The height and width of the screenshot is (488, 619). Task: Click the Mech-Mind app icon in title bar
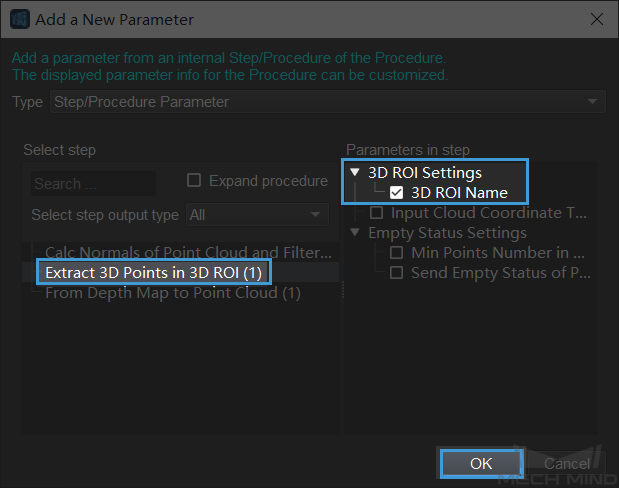click(x=20, y=19)
